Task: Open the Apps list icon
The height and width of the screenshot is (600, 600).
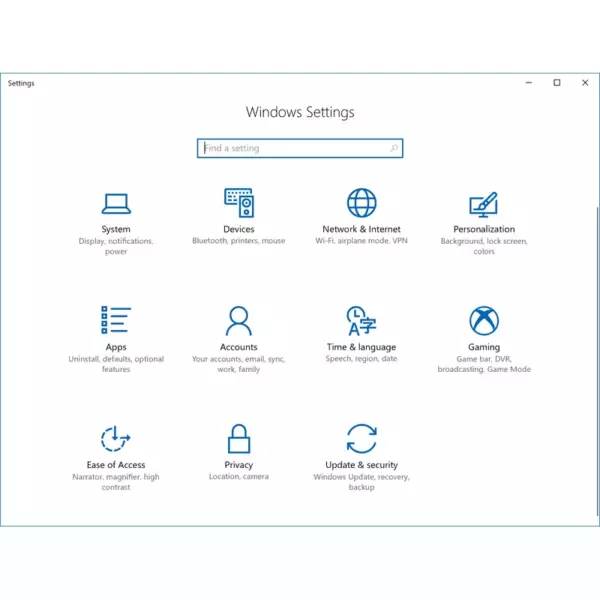Action: (116, 320)
